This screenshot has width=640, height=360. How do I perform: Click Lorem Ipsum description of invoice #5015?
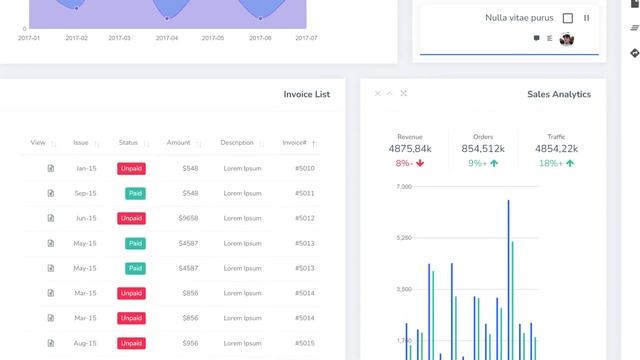click(242, 343)
